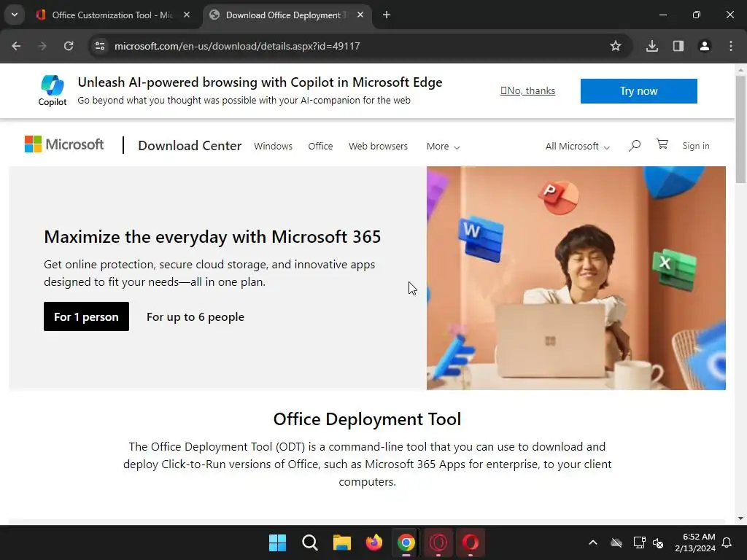747x560 pixels.
Task: Click the muted volume tray icon
Action: [658, 542]
